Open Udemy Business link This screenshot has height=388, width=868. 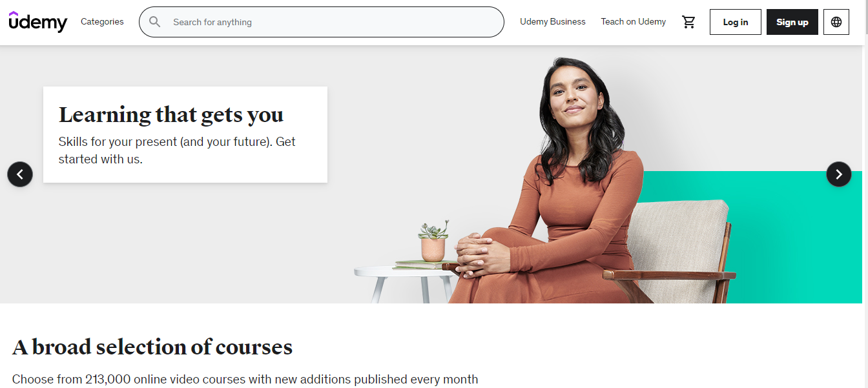[553, 22]
